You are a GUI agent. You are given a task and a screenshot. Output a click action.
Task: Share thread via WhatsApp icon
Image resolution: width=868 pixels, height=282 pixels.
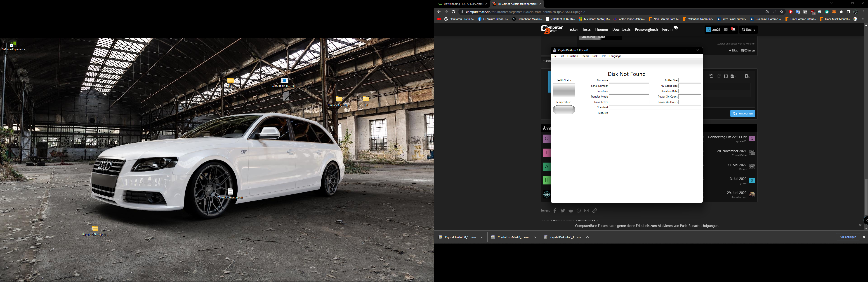(579, 211)
